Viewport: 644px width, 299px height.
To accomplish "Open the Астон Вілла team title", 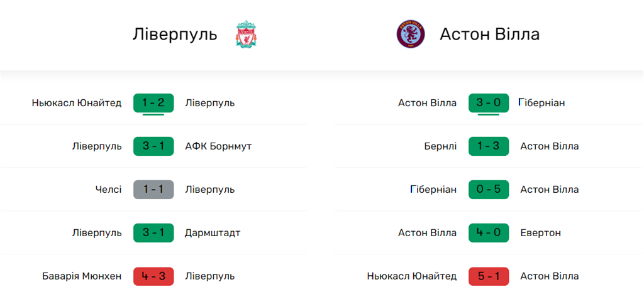I will click(489, 35).
